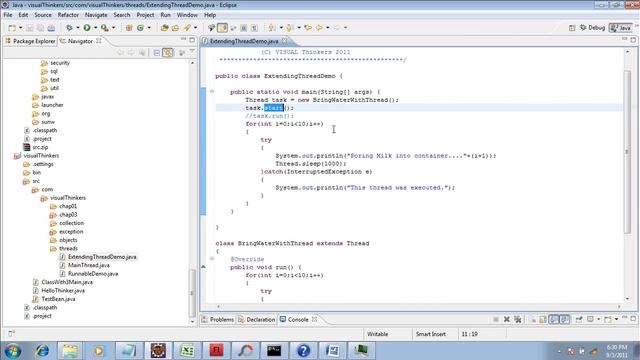
Task: Collapse the main method fold marker
Action: click(x=212, y=91)
